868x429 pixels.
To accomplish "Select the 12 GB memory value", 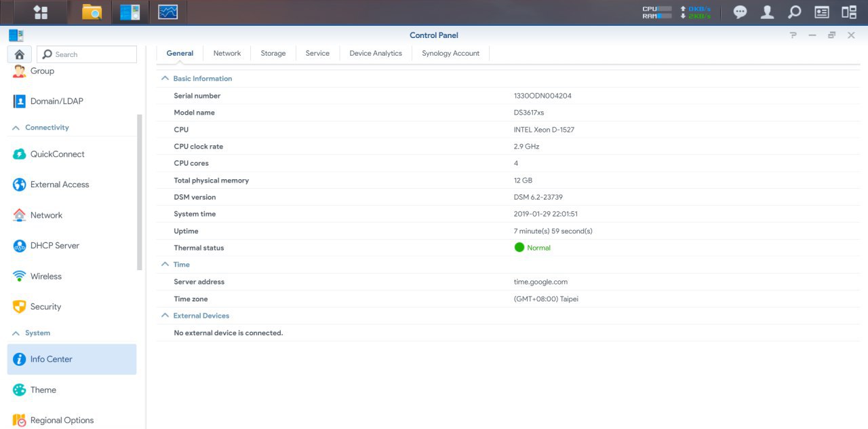I will pos(523,181).
